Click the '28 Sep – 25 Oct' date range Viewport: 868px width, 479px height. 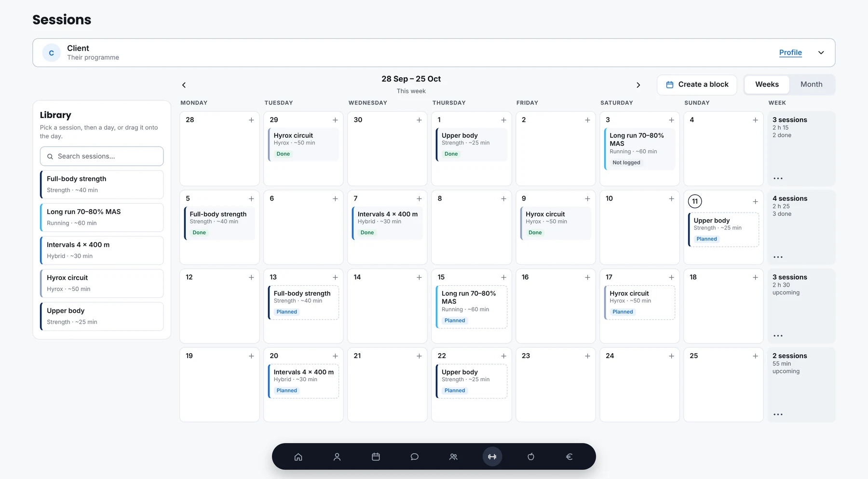(x=411, y=79)
